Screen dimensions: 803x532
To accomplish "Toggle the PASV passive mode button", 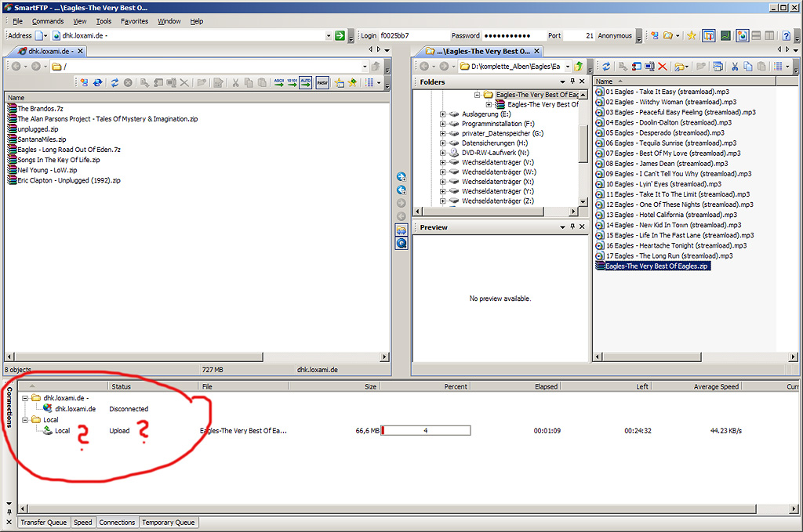I will coord(322,82).
